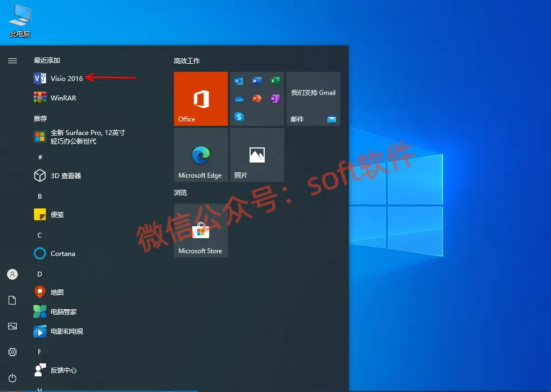
Task: Expand the Start menu hamburger button
Action: 12,61
